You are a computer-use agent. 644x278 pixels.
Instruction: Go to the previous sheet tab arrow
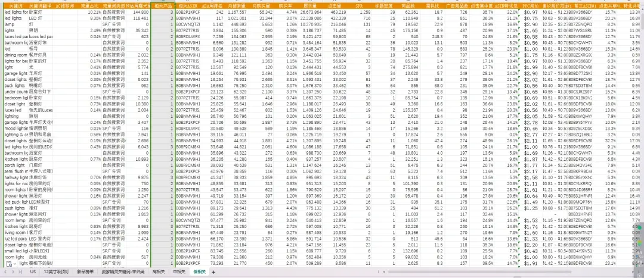click(x=5, y=272)
